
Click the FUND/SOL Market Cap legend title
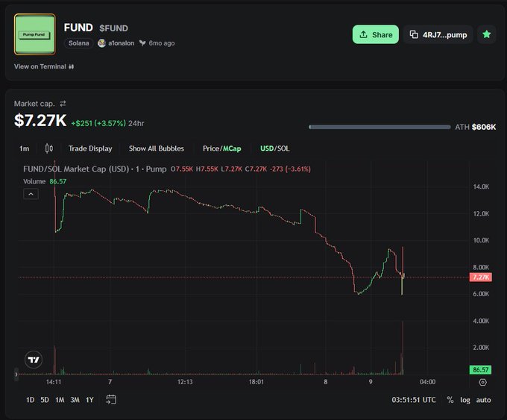tap(95, 169)
